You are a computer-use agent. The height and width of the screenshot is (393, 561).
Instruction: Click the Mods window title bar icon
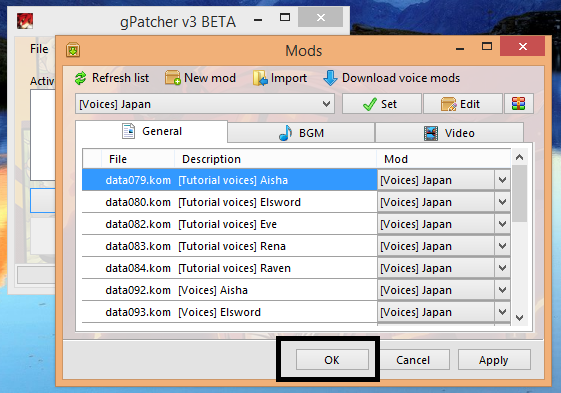tap(73, 50)
